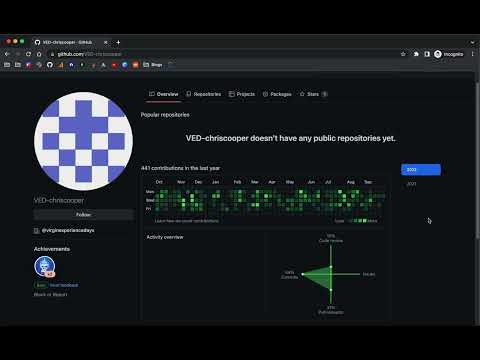The width and height of the screenshot is (480, 360).
Task: Click the Popular repositories heading
Action: (x=165, y=115)
